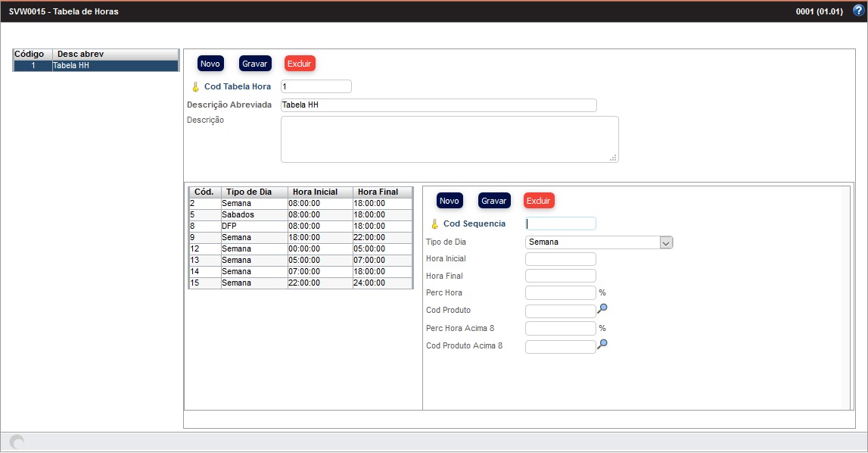The image size is (868, 453).
Task: Click the key icon beside Cod Tabela Hora
Action: point(195,87)
